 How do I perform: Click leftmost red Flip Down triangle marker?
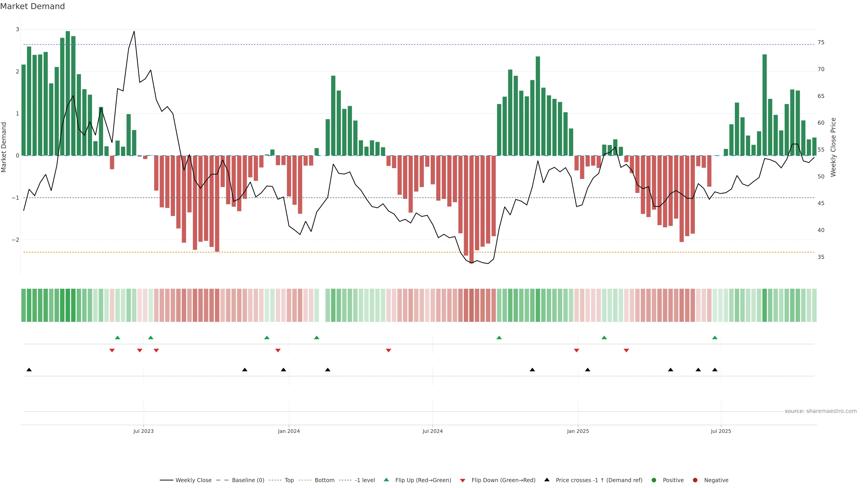(x=112, y=351)
